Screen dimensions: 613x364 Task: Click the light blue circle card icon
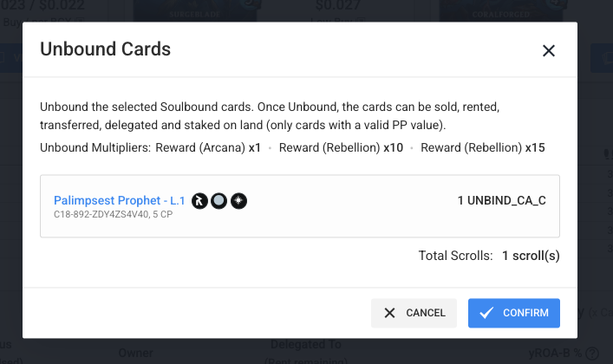click(219, 201)
